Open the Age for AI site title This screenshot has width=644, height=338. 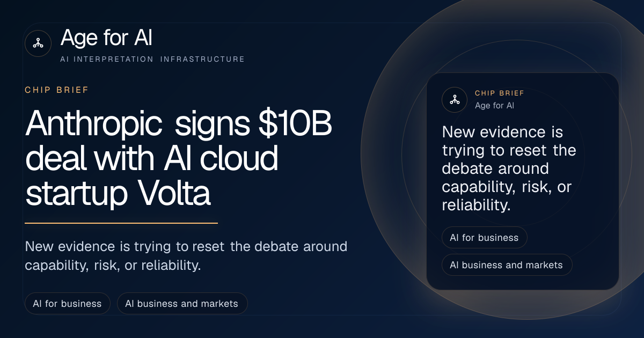(107, 38)
